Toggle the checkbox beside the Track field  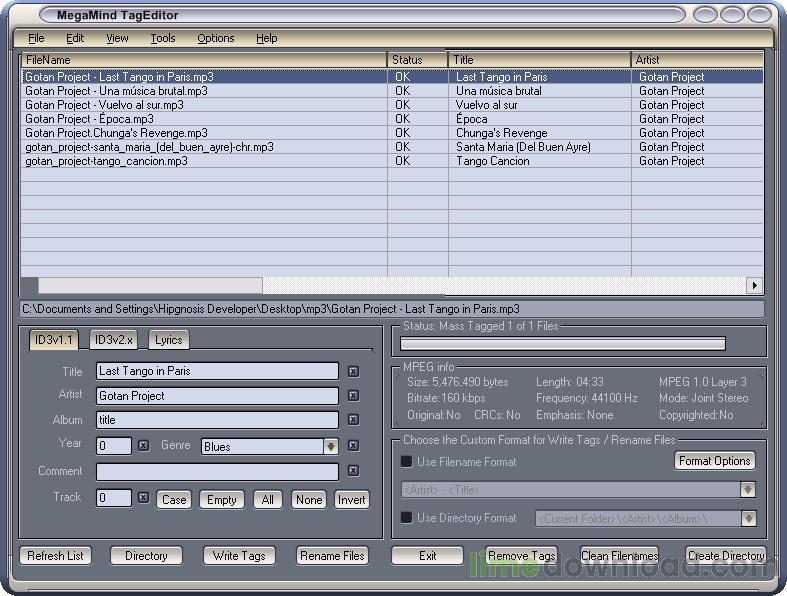[x=143, y=497]
